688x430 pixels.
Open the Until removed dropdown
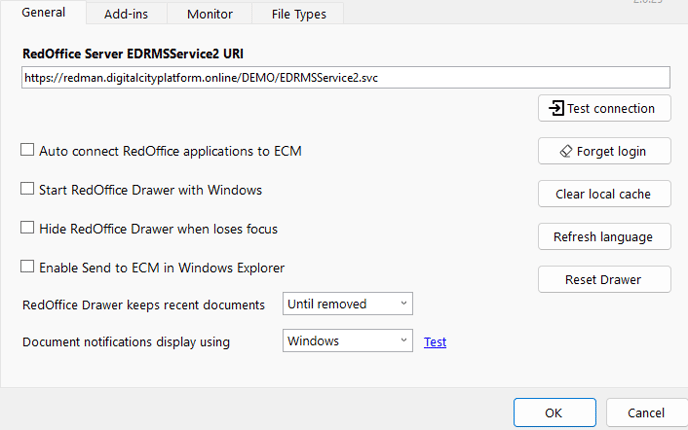point(348,304)
